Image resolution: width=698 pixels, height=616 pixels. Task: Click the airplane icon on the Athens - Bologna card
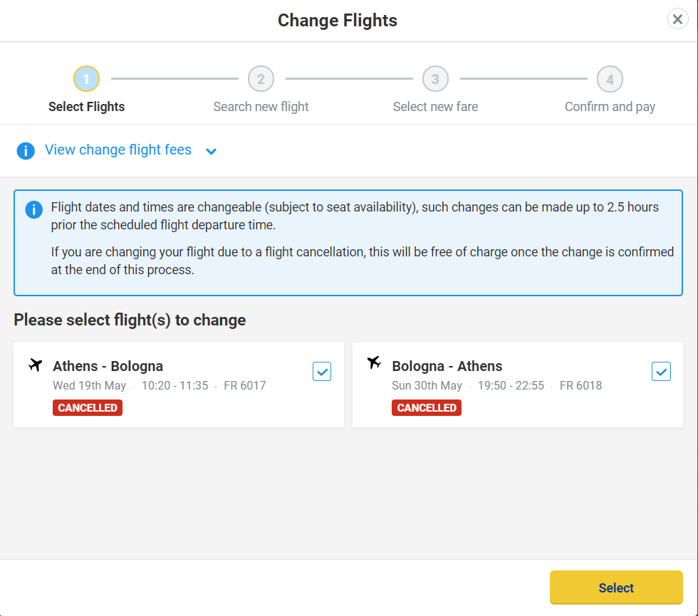click(x=35, y=365)
